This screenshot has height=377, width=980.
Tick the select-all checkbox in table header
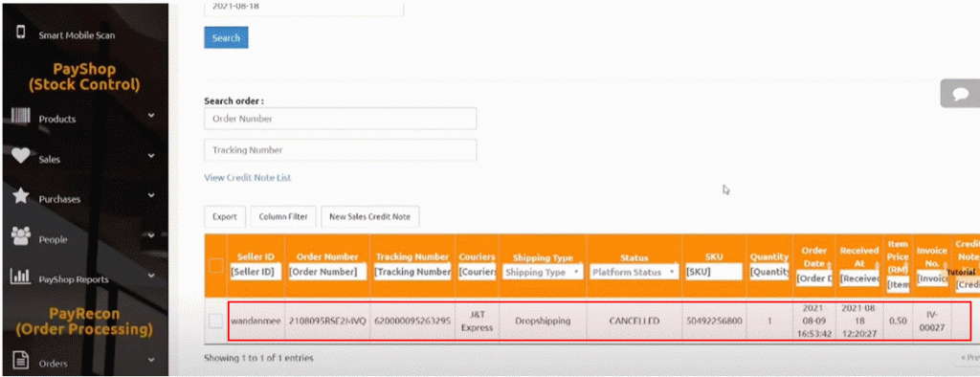pos(215,266)
